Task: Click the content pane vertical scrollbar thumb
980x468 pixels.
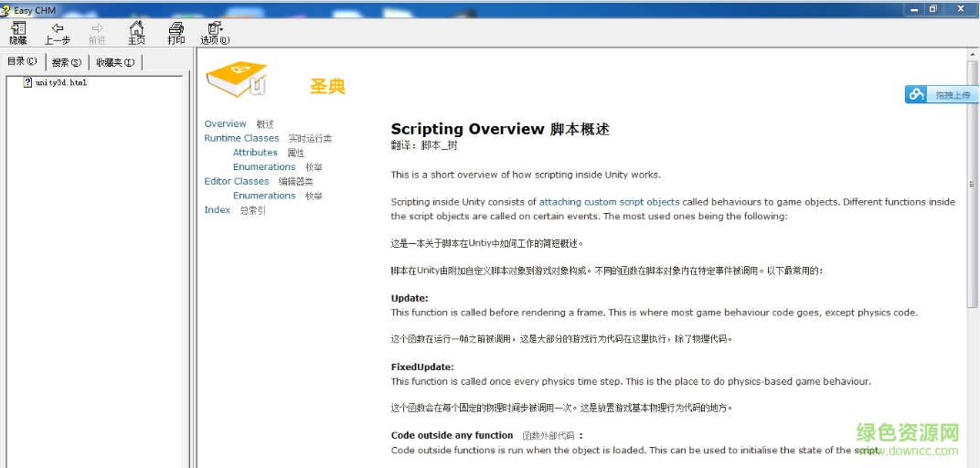Action: tap(972, 184)
